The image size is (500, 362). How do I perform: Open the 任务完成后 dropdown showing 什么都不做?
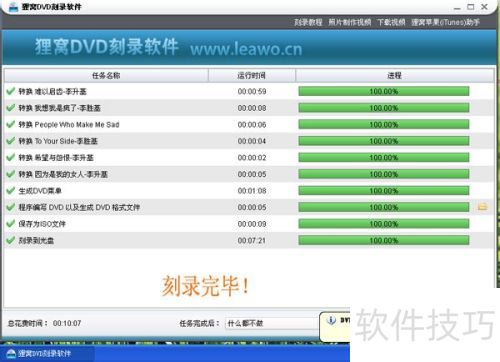[x=272, y=323]
